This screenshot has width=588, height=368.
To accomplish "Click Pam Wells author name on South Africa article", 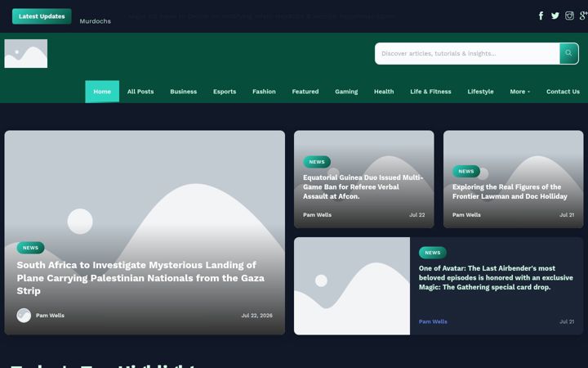I will (x=50, y=316).
